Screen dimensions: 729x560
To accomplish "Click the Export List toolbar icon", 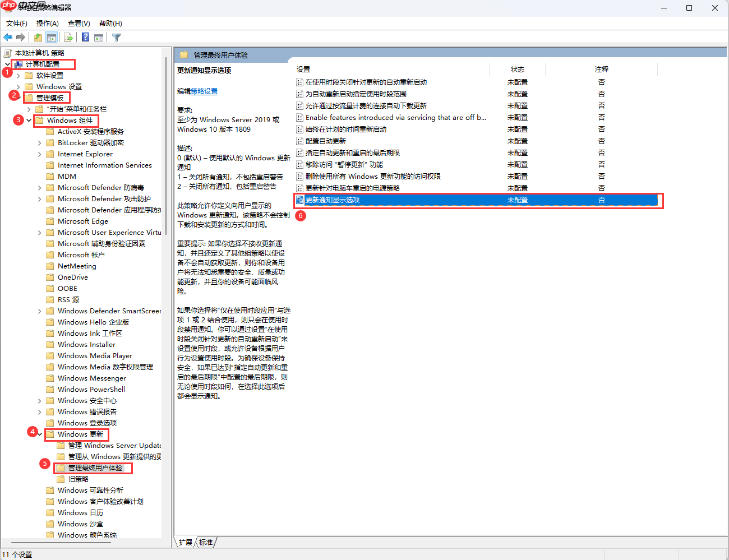I will coord(67,37).
